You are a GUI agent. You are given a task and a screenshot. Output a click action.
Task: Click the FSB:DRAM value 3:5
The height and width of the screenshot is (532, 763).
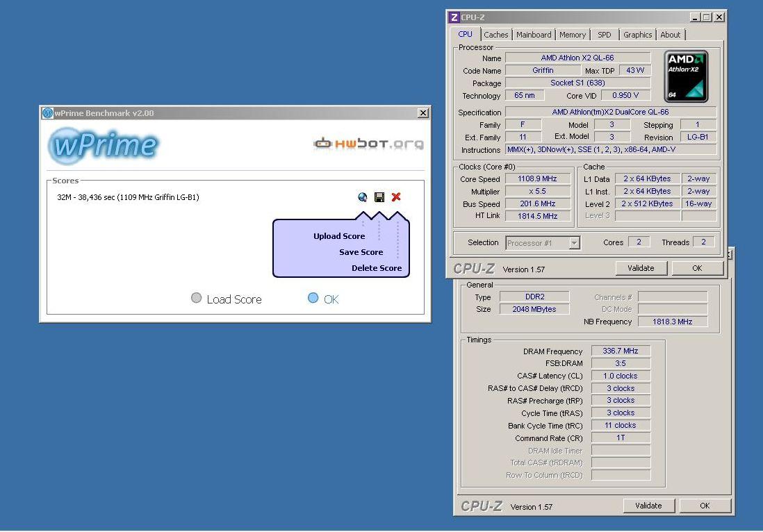[621, 363]
